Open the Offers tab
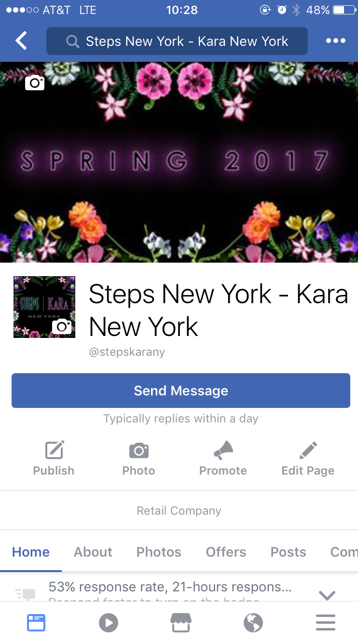Viewport: 358px width, 644px height. tap(226, 552)
